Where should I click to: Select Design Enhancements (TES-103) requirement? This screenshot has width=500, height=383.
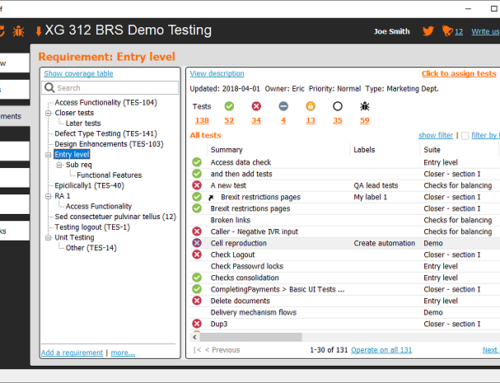point(109,144)
